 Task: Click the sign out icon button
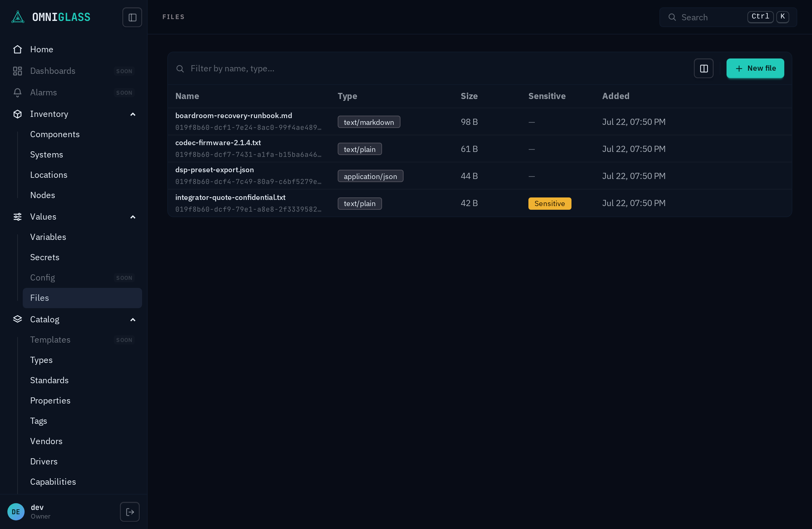click(x=130, y=511)
